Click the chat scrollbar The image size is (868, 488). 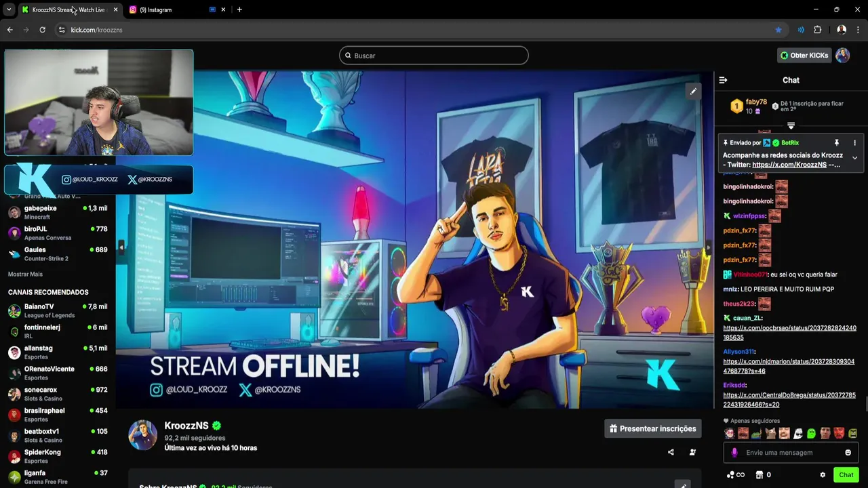pyautogui.click(x=865, y=405)
